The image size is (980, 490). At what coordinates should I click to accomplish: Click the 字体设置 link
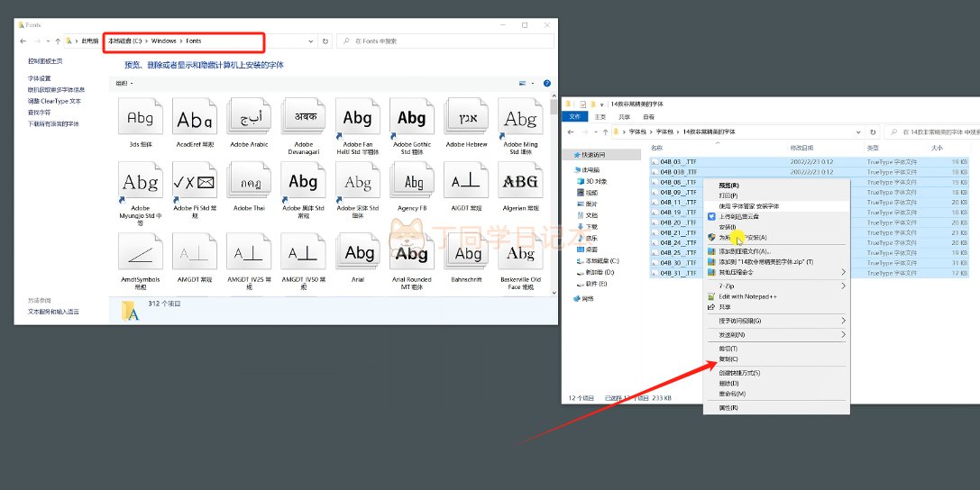tap(39, 78)
